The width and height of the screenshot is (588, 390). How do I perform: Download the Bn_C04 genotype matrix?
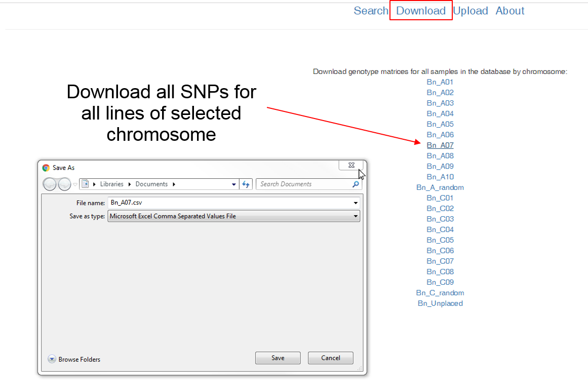coord(440,229)
